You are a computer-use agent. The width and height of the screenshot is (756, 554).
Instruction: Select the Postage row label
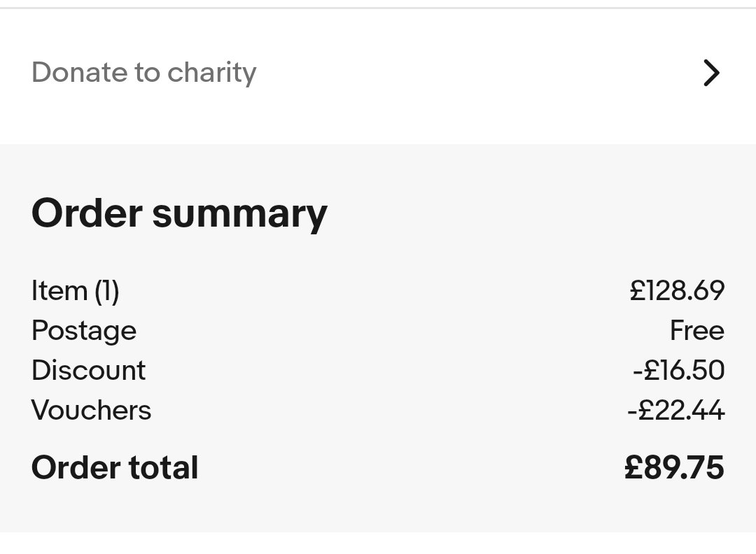(x=84, y=330)
